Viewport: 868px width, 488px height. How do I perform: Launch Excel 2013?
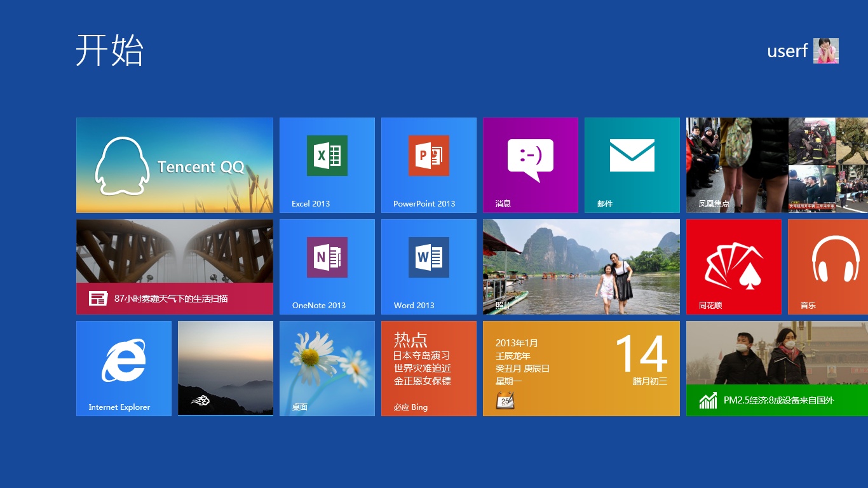(327, 165)
